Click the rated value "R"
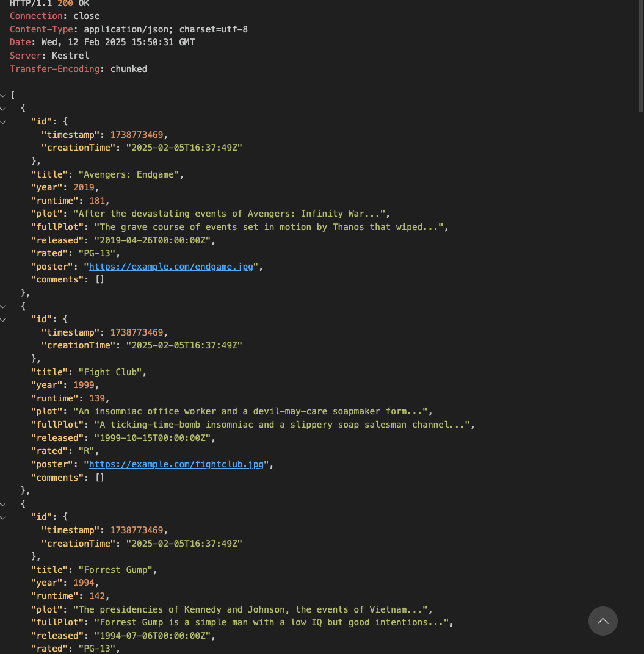The height and width of the screenshot is (654, 644). (x=87, y=451)
